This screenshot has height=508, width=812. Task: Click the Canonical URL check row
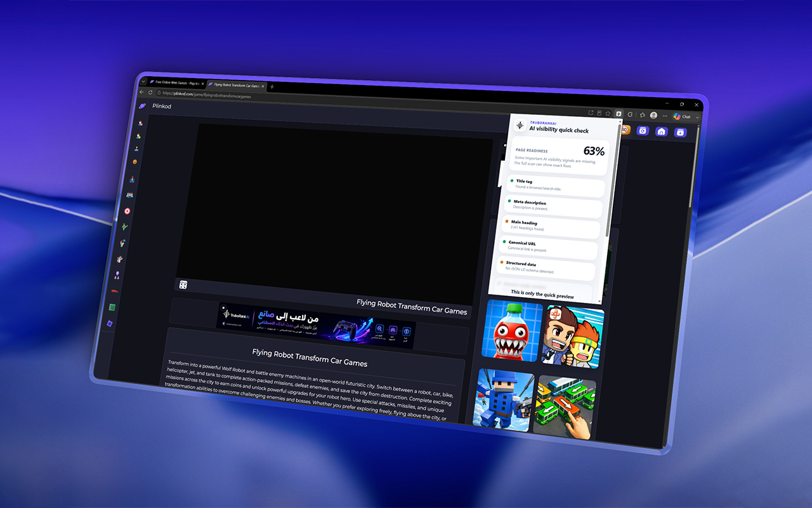pos(547,246)
